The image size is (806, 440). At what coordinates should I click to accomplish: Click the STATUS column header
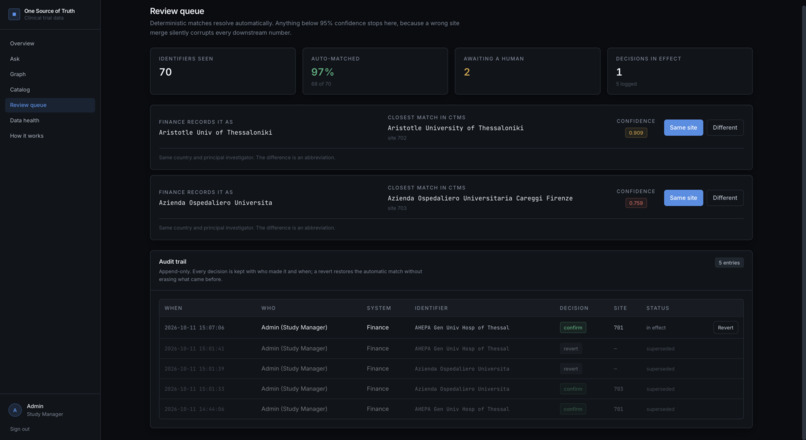click(658, 308)
